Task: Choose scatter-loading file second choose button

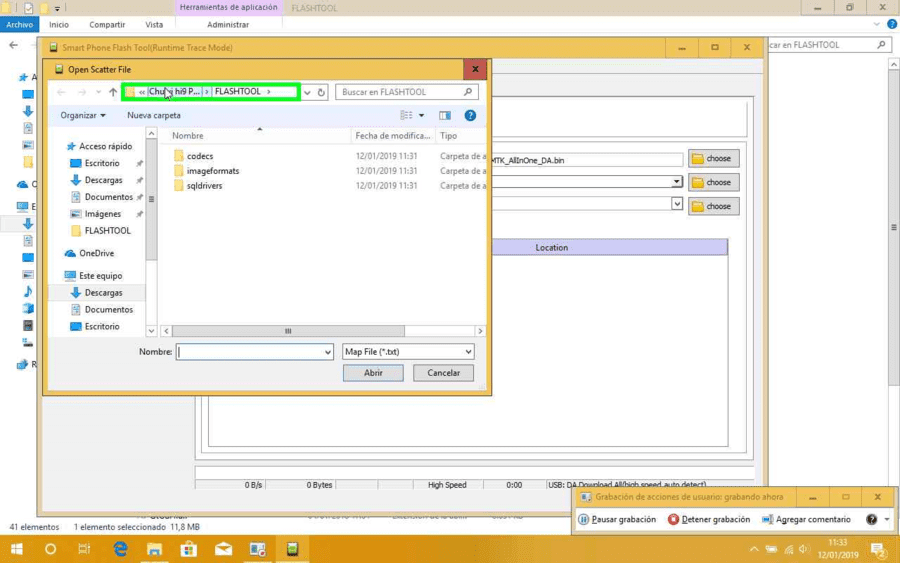Action: click(713, 183)
